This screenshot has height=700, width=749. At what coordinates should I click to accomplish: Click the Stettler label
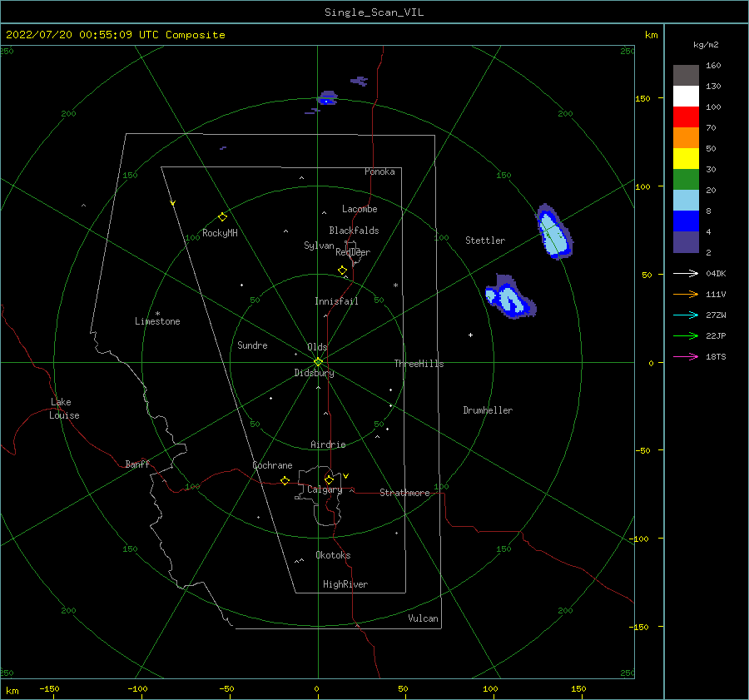tap(485, 241)
